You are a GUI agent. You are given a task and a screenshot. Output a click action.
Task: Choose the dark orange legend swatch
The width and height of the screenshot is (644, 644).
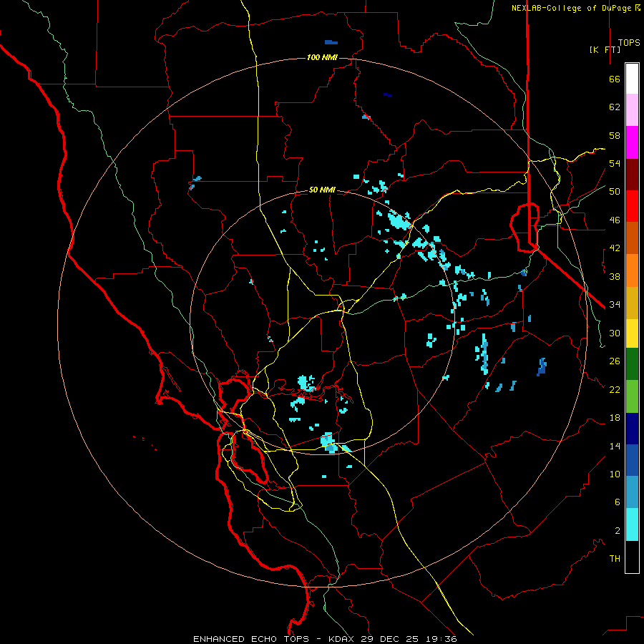coord(632,238)
